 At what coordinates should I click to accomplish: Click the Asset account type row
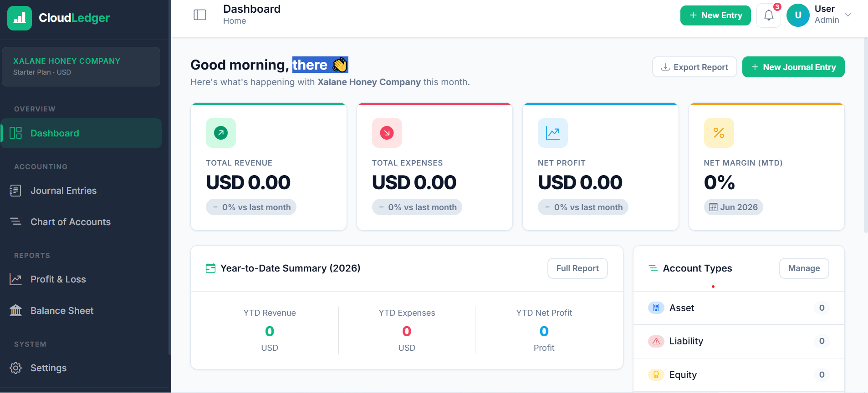[x=739, y=308]
